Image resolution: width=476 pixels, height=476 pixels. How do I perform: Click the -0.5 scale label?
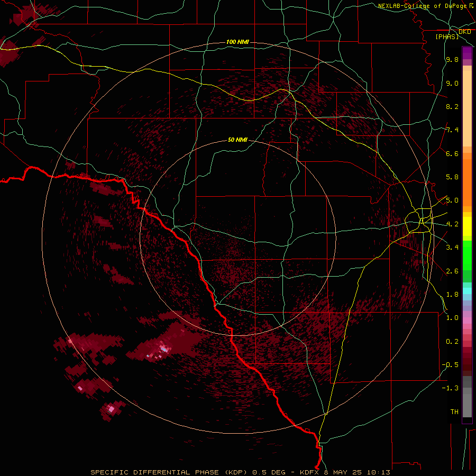click(x=451, y=364)
